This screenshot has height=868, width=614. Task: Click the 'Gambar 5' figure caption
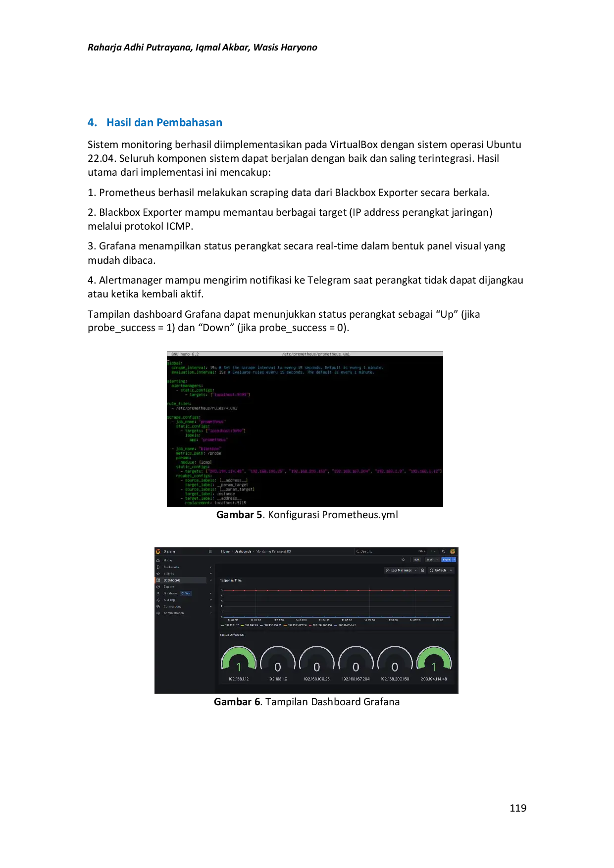click(307, 515)
